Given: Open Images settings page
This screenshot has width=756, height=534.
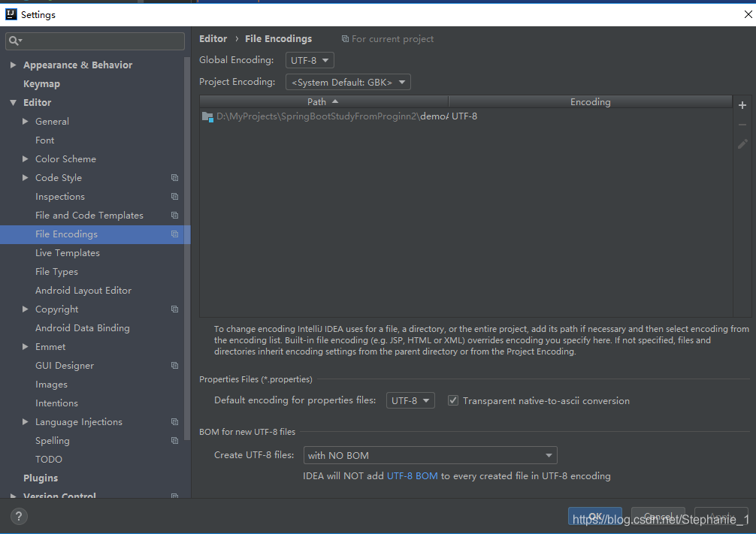Looking at the screenshot, I should (x=51, y=385).
